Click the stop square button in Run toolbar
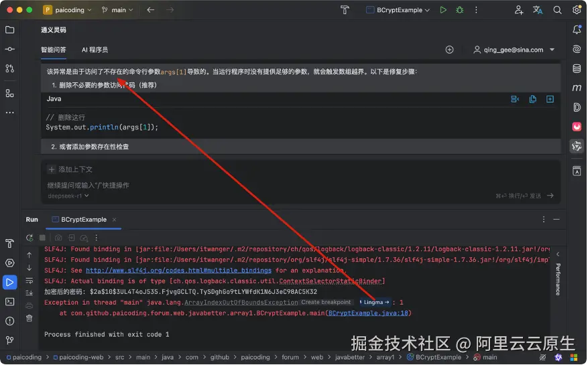Image resolution: width=588 pixels, height=365 pixels. click(x=43, y=238)
